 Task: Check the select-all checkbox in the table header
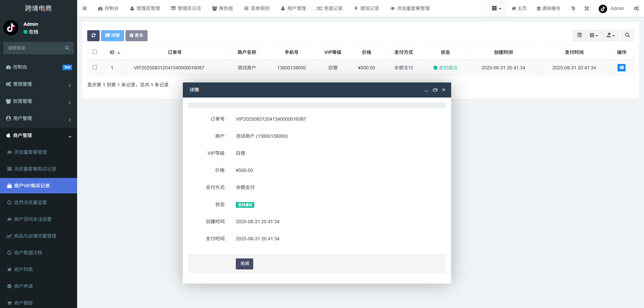coord(95,52)
